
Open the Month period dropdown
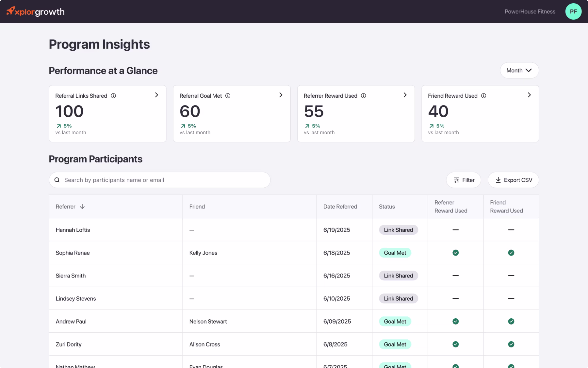[519, 70]
